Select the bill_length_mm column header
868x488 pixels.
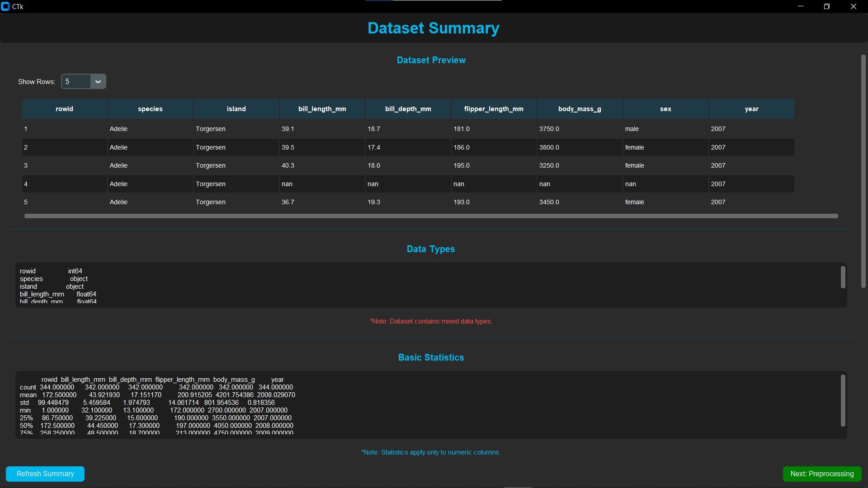pos(322,109)
